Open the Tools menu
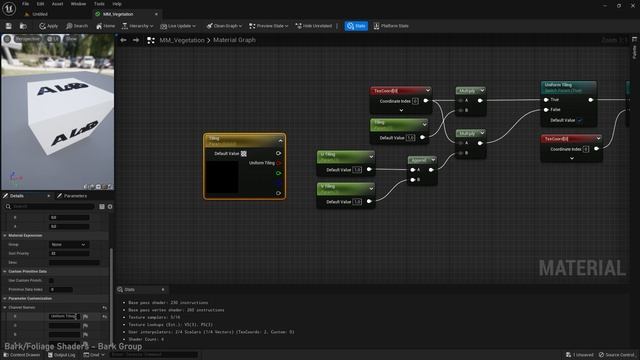Image resolution: width=640 pixels, height=360 pixels. (99, 4)
